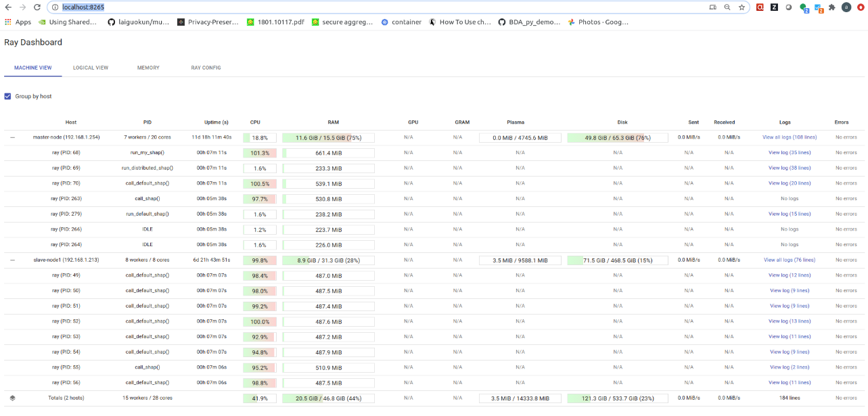Bookmark this page with the star icon
Image resolution: width=868 pixels, height=416 pixels.
tap(741, 7)
